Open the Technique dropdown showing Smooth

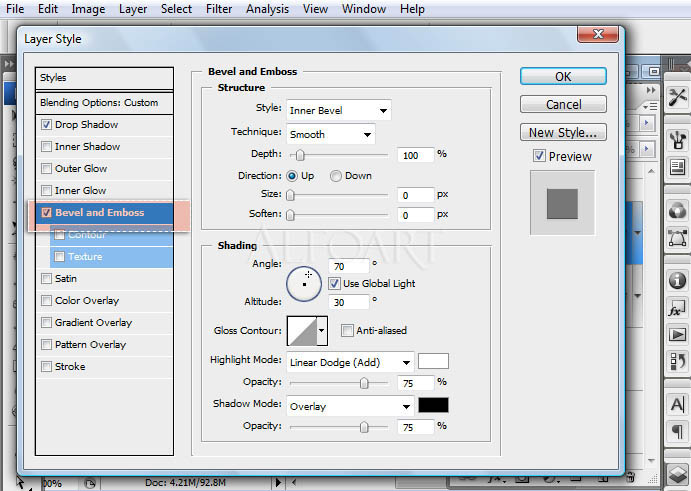[x=330, y=134]
